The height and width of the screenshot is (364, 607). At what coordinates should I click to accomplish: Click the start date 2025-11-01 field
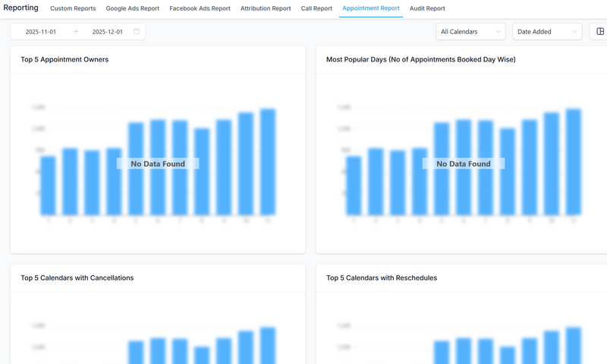point(42,32)
